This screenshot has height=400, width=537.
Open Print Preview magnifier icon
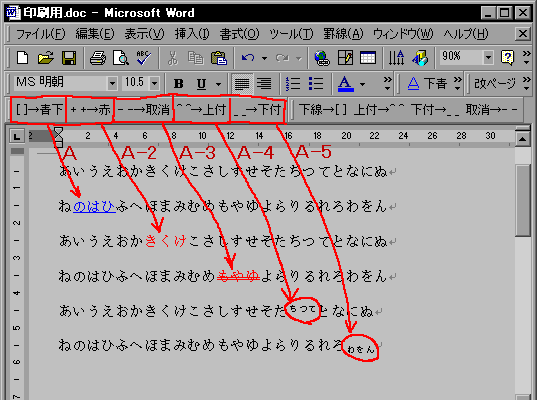121,58
